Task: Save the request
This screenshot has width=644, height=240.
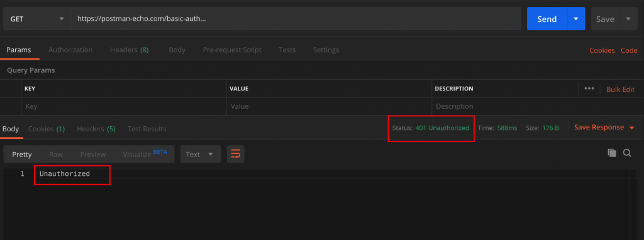Action: [605, 19]
